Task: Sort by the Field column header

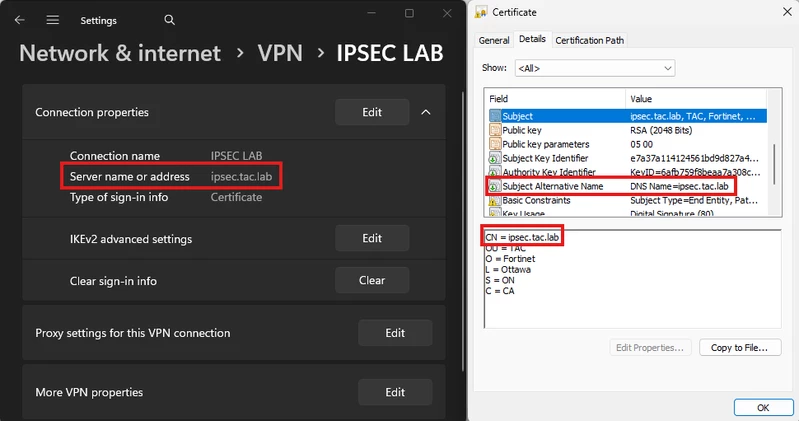Action: tap(555, 98)
